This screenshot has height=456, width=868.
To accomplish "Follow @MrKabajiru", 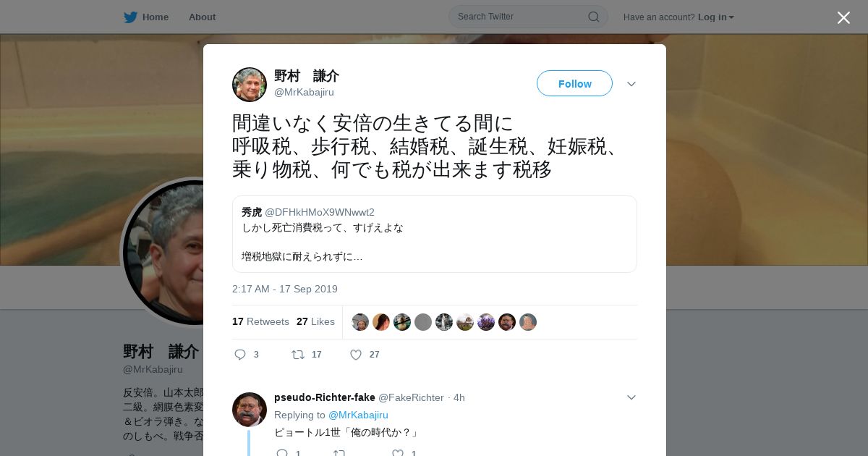I will [574, 83].
